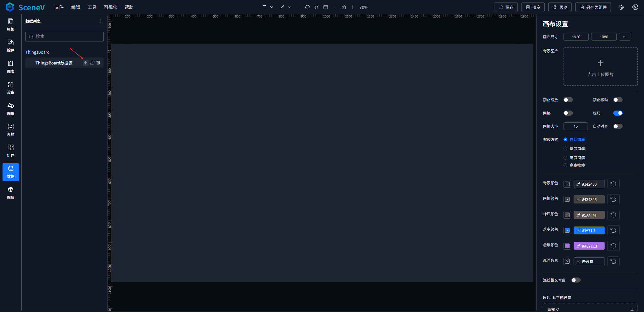The image size is (644, 312).
Task: Open the 编辑 menu
Action: tap(75, 7)
